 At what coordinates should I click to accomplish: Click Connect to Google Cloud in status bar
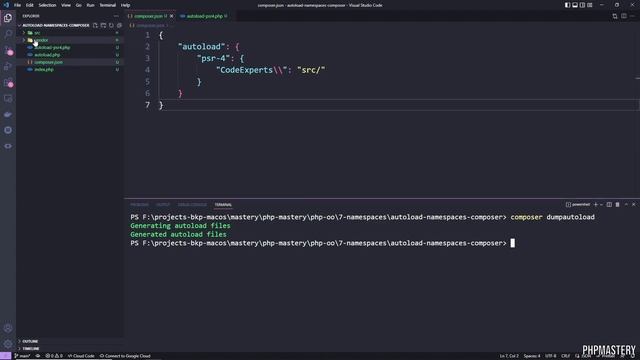(x=125, y=356)
